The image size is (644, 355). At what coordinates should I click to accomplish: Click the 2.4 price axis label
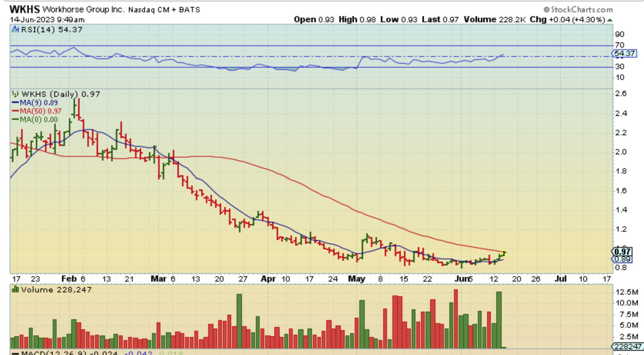[x=621, y=113]
